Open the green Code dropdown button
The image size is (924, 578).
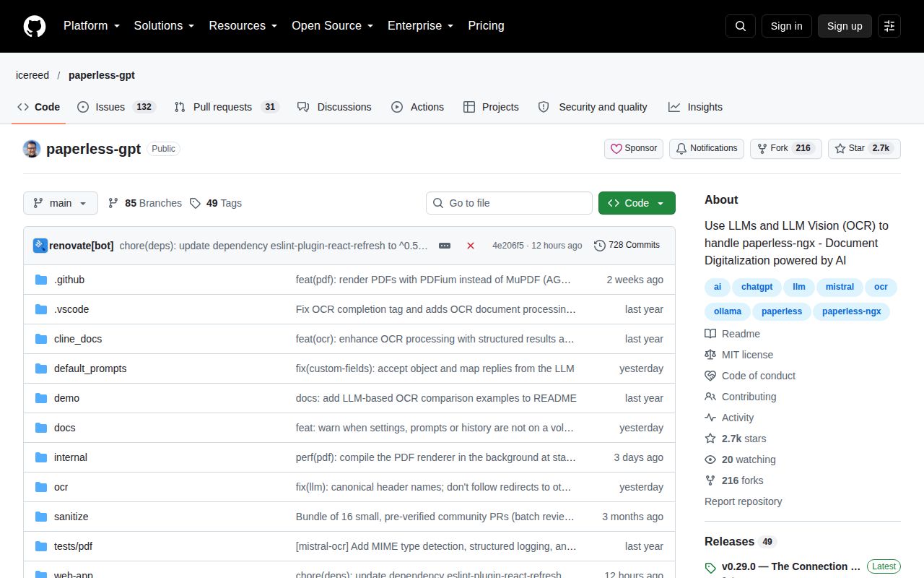[637, 203]
